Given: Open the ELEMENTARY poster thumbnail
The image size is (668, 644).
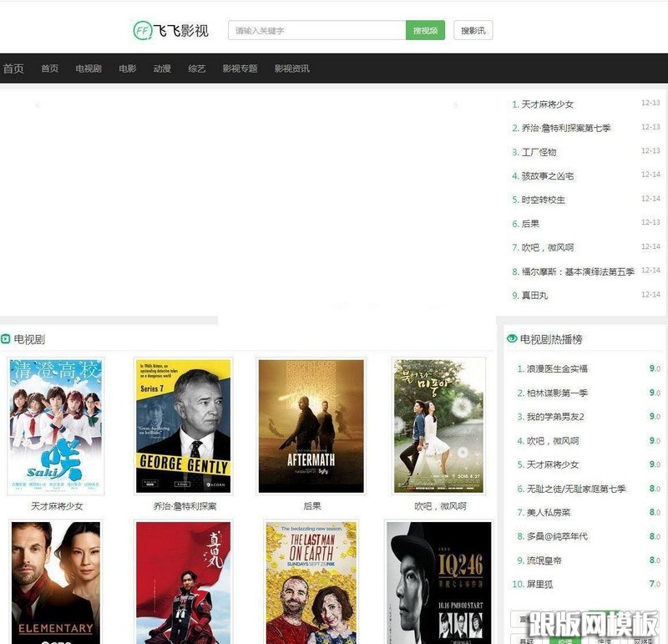Looking at the screenshot, I should [55, 581].
